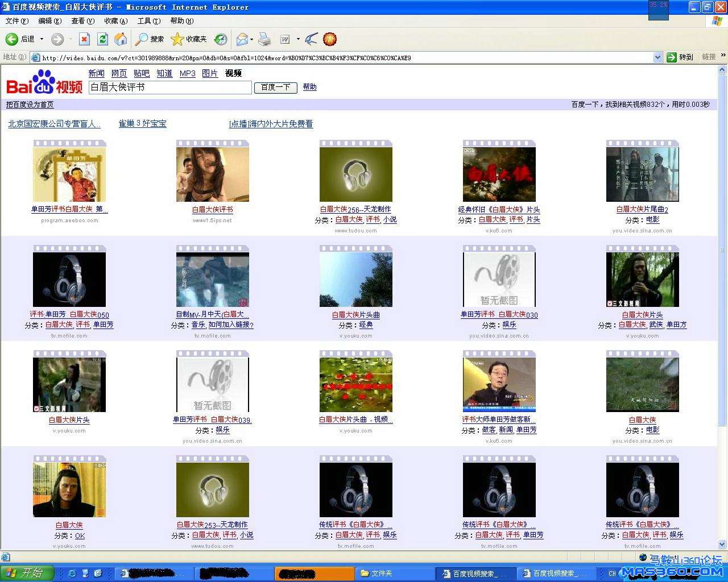Click the vertical scrollbar down arrow

coord(723,544)
